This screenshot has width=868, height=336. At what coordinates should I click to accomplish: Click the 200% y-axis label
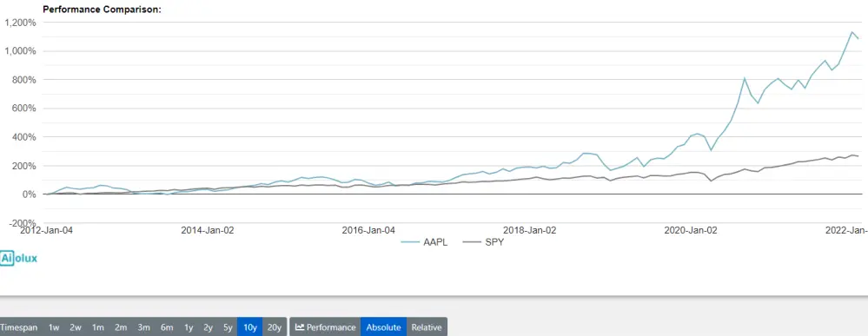click(24, 166)
